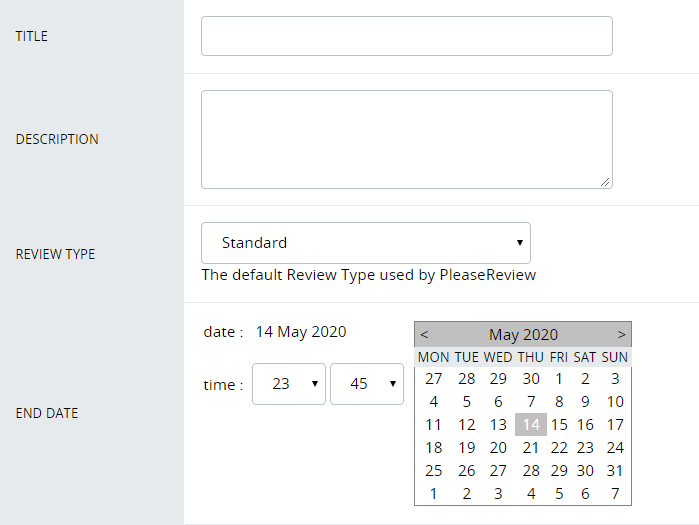Click inside the Description text area
Viewport: 699px width, 525px height.
coord(407,139)
